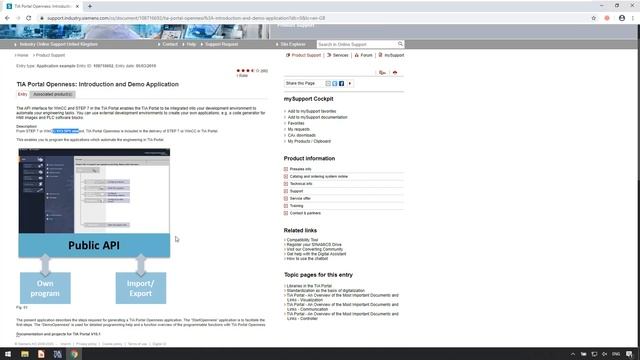Open Favorites in mySupport Cockpit

(x=296, y=123)
